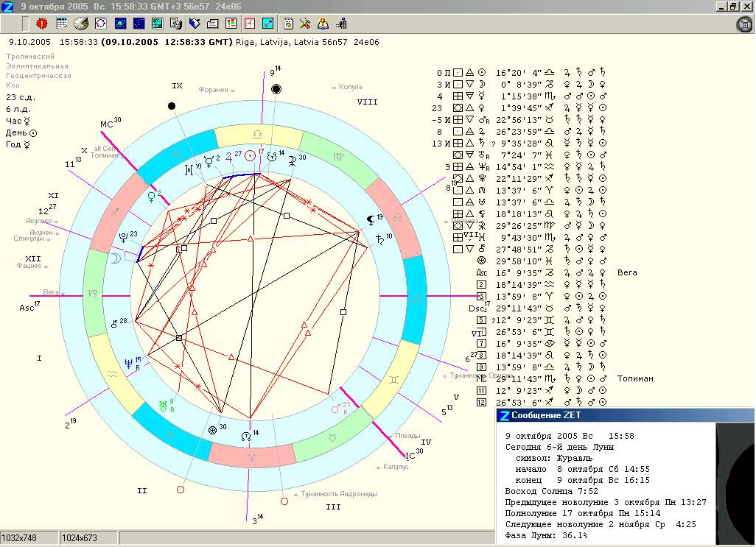Click the exit door toolbar icon
Viewport: 756px width, 547px height.
(342, 24)
